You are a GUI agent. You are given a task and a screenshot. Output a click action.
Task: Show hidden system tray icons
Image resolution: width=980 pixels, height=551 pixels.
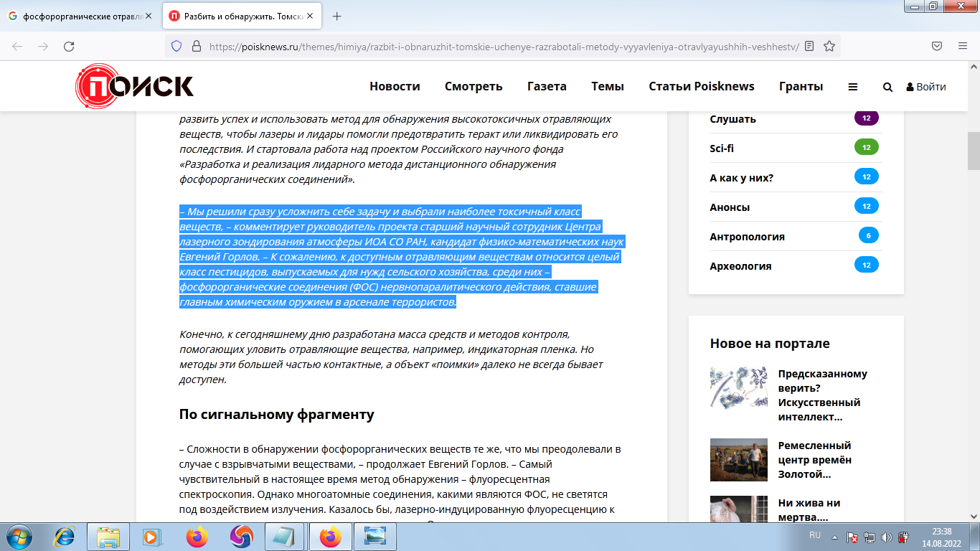point(834,536)
